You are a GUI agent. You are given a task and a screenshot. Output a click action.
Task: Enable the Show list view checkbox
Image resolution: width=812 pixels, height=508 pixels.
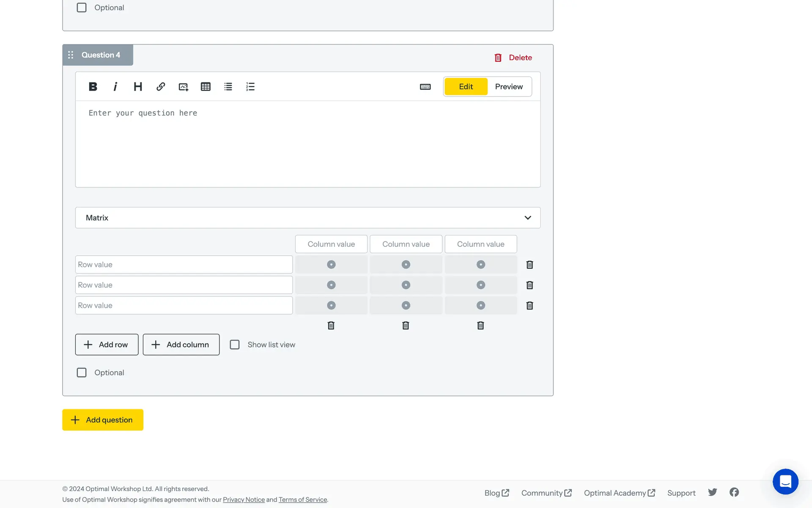235,345
